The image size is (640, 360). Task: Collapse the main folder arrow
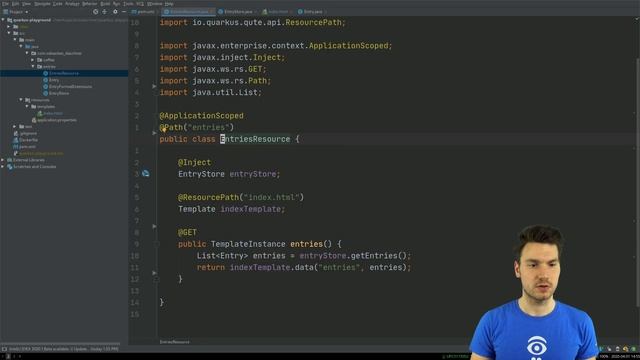[15, 40]
